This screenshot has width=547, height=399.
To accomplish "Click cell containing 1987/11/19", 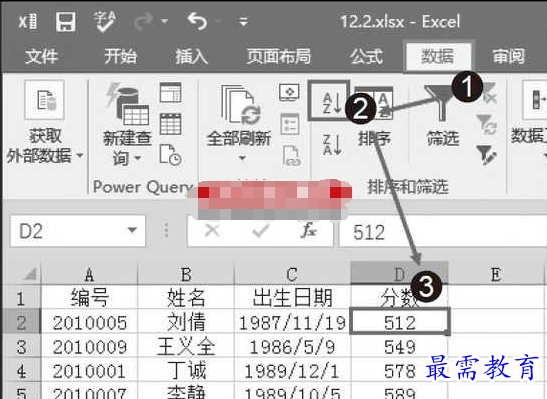I will [292, 322].
